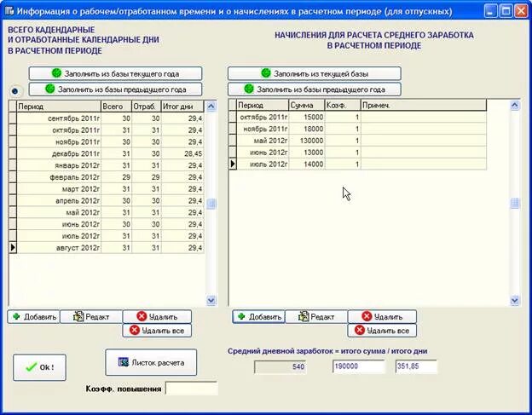532x415 pixels.
Task: Click 'Итог дни' column header
Action: [182, 107]
